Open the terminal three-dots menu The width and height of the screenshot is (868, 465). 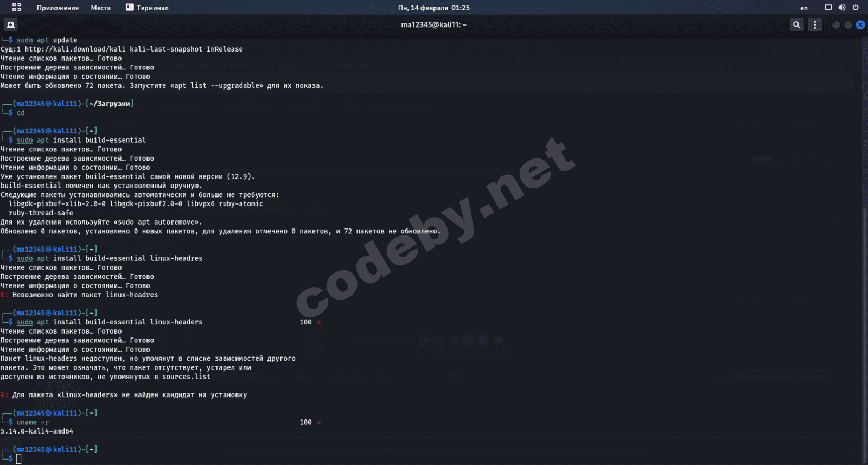click(x=814, y=24)
